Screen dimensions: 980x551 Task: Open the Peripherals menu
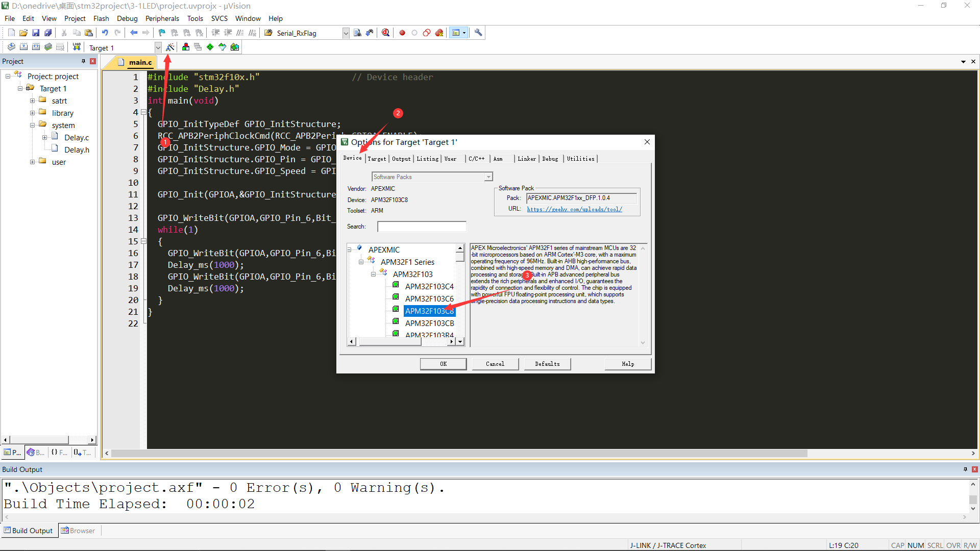click(x=162, y=18)
